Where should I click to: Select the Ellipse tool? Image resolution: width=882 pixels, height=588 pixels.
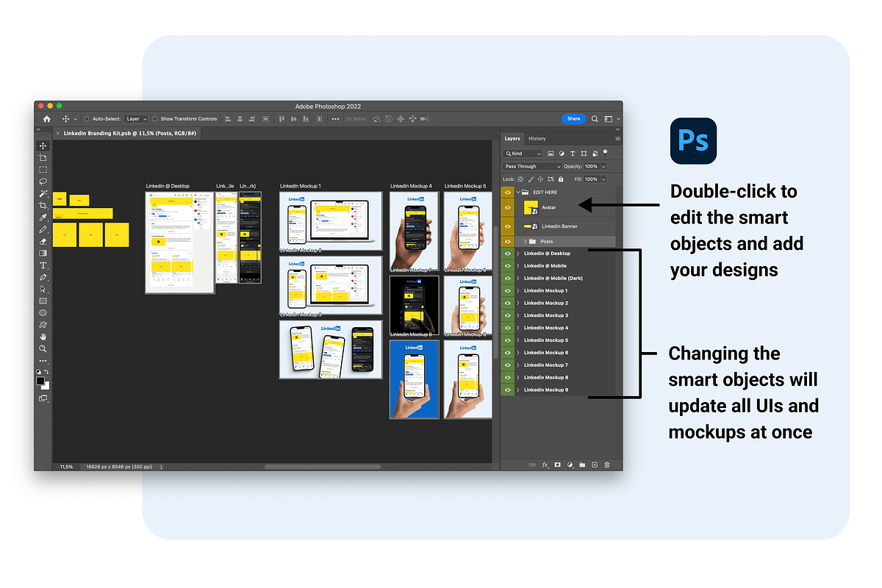pyautogui.click(x=43, y=312)
